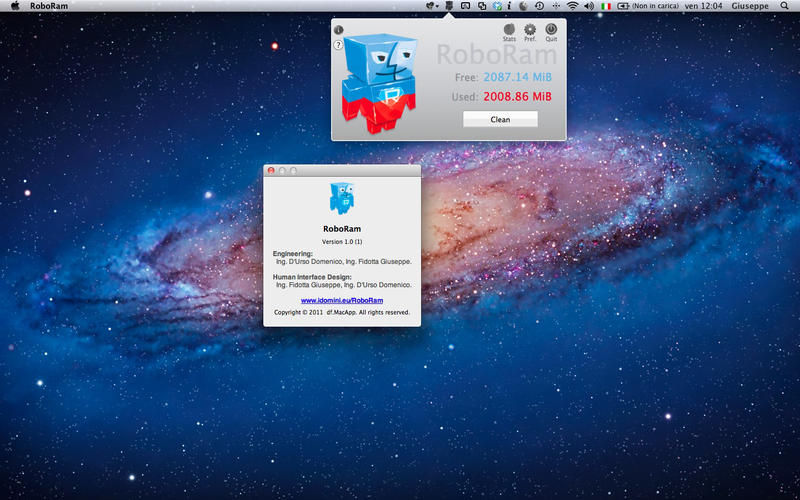Open the RoboRam application menu
This screenshot has height=500, width=800.
pyautogui.click(x=49, y=6)
